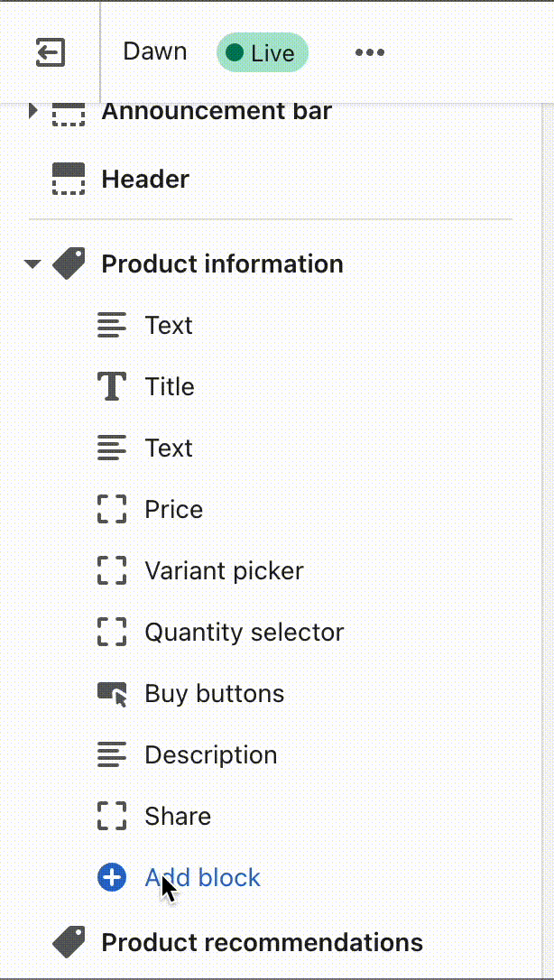Click the Price block icon

click(x=112, y=509)
